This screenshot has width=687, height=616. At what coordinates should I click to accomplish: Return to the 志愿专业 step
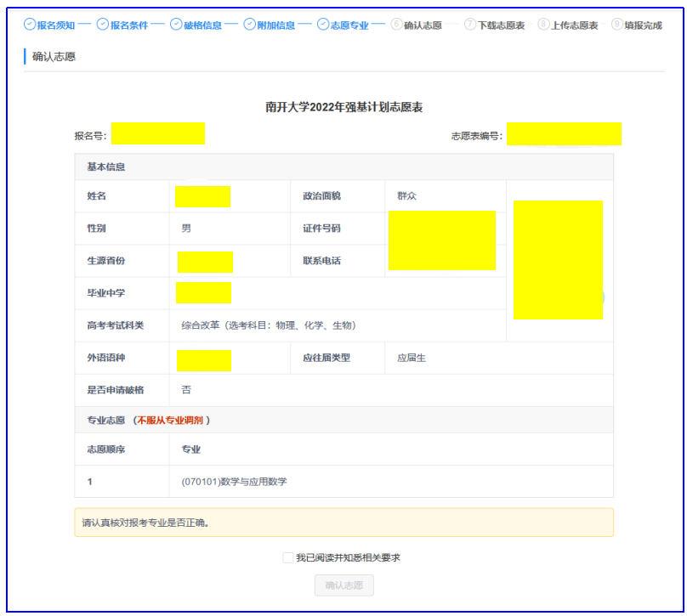(x=349, y=25)
